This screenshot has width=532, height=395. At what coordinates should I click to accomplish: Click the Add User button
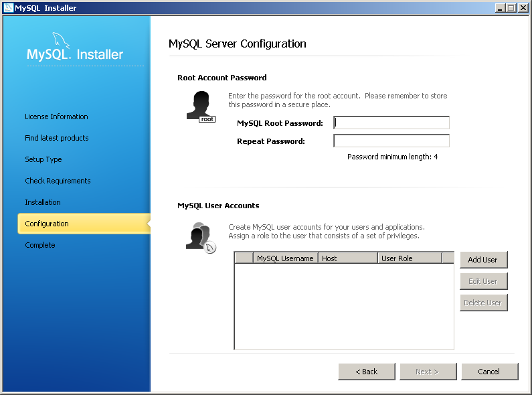click(483, 260)
